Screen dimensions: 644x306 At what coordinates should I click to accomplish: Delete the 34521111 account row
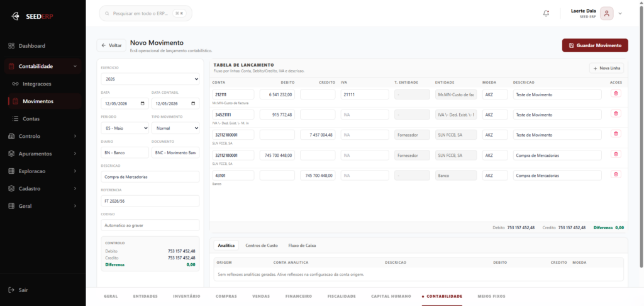click(616, 113)
